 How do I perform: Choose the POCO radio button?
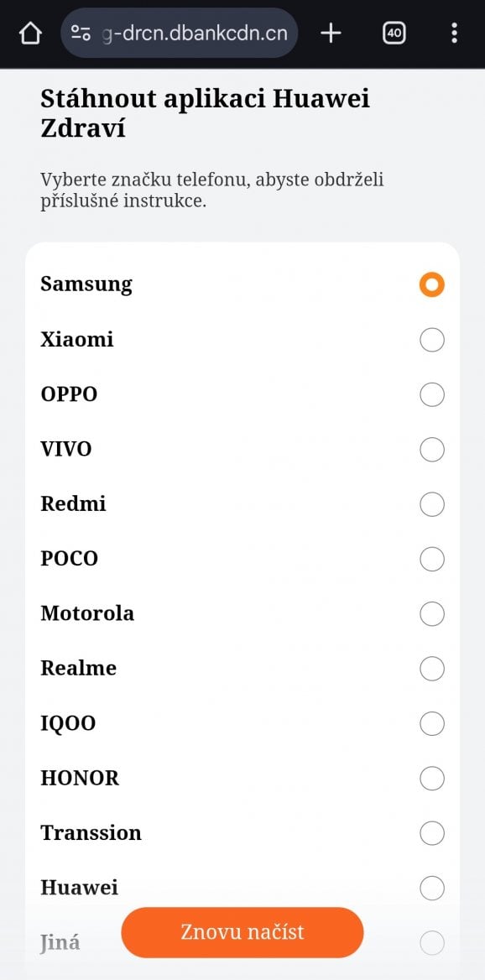431,559
